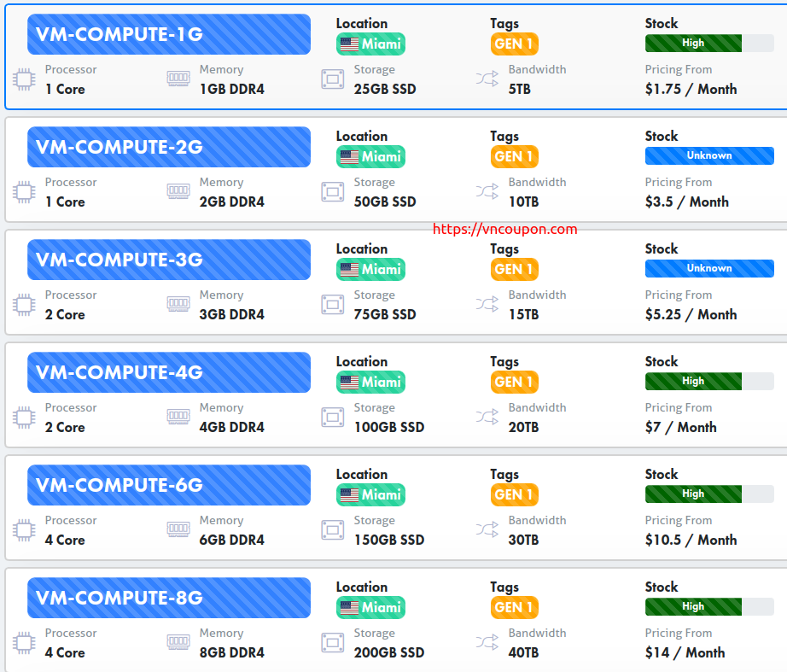The height and width of the screenshot is (672, 787).
Task: Open the VM-COMPUTE-1G plan banner
Action: point(169,34)
